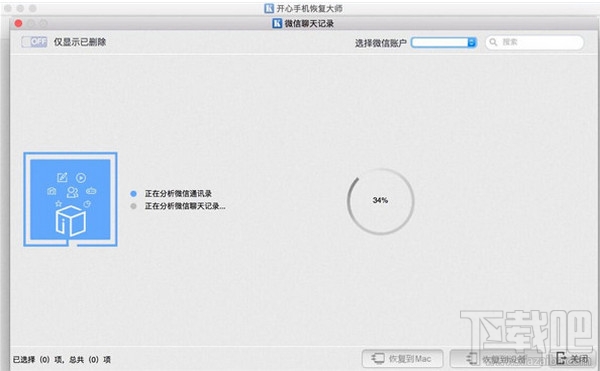
Task: Click the 仅显示已删除 label
Action: [x=80, y=42]
